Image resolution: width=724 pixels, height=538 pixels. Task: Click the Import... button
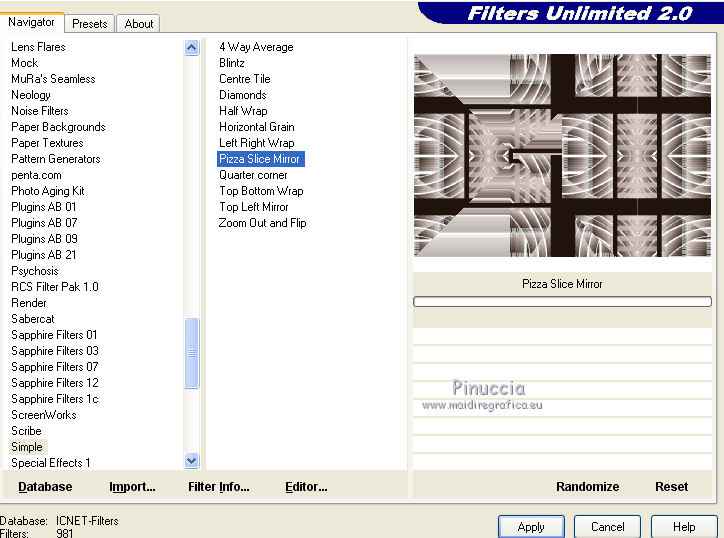pos(132,487)
